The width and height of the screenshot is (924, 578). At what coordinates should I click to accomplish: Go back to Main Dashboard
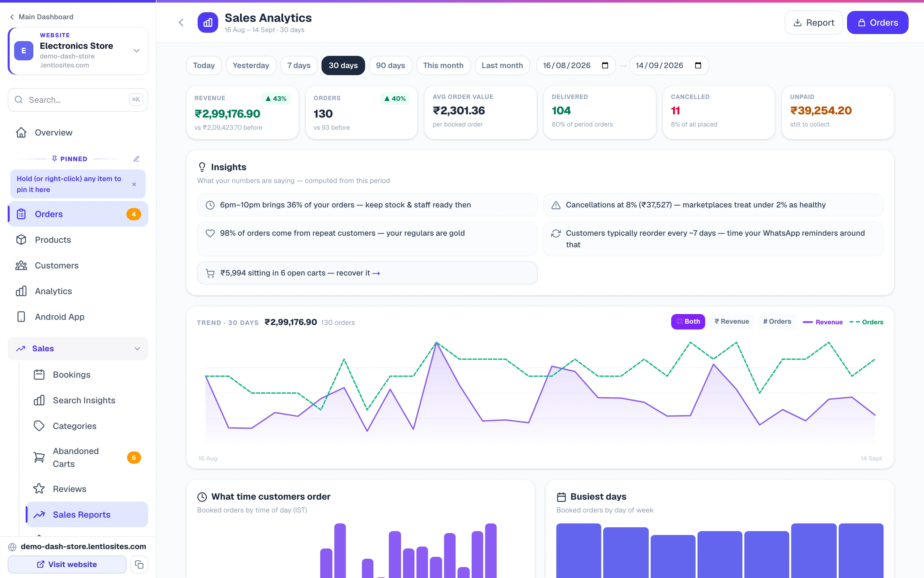(41, 17)
